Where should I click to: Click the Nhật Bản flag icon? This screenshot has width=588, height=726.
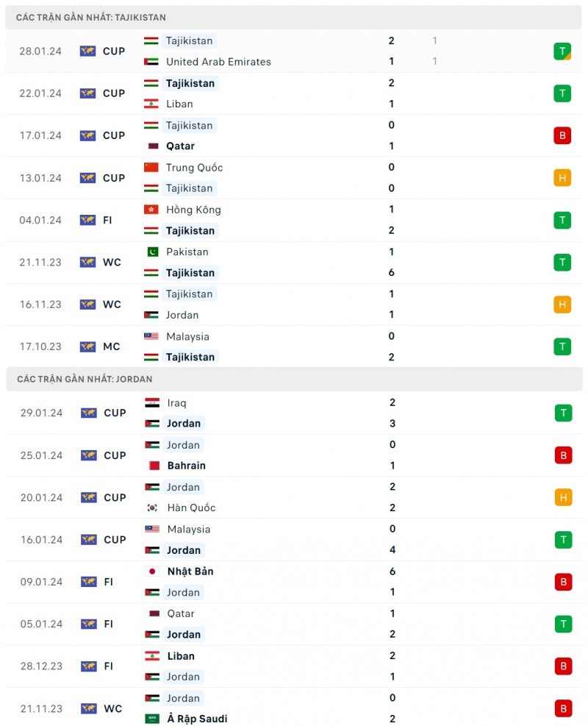pyautogui.click(x=153, y=572)
